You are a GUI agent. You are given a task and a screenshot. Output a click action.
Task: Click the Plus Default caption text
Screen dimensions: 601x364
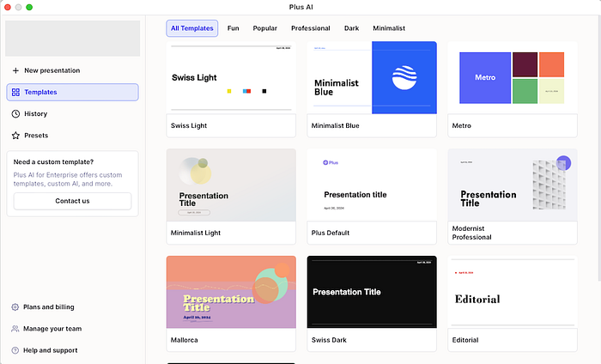click(331, 233)
